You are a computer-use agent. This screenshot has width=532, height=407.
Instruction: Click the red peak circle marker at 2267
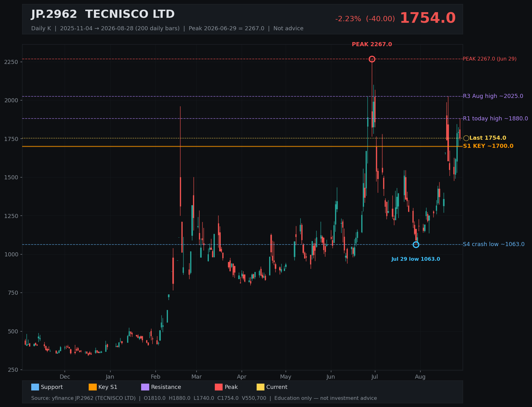point(372,59)
